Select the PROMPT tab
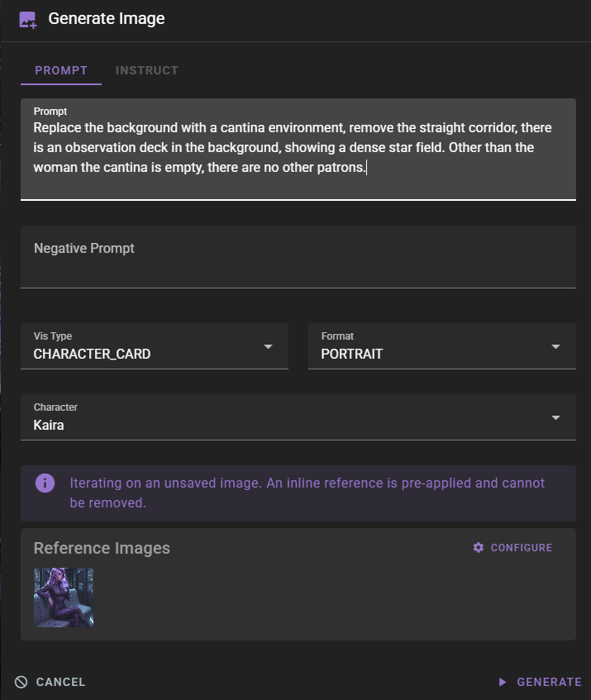 click(x=60, y=70)
